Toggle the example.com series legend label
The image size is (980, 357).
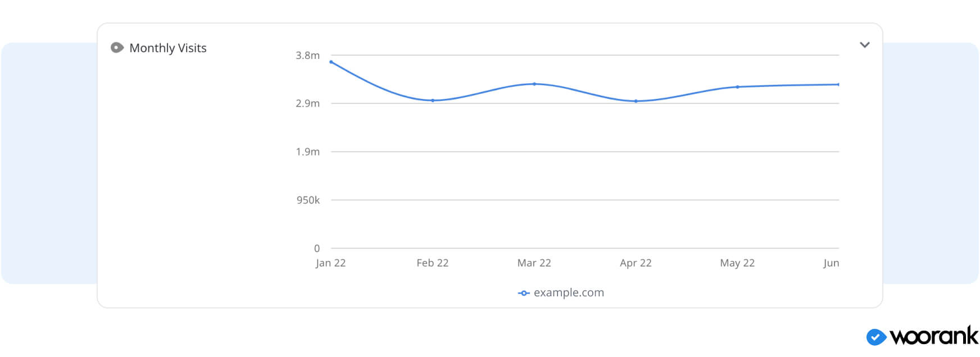(569, 292)
